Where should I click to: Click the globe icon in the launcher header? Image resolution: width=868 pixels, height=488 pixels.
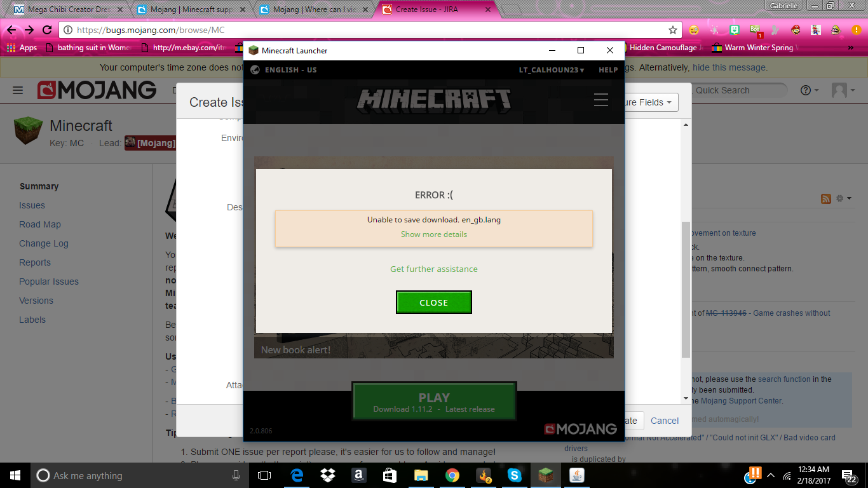[255, 70]
